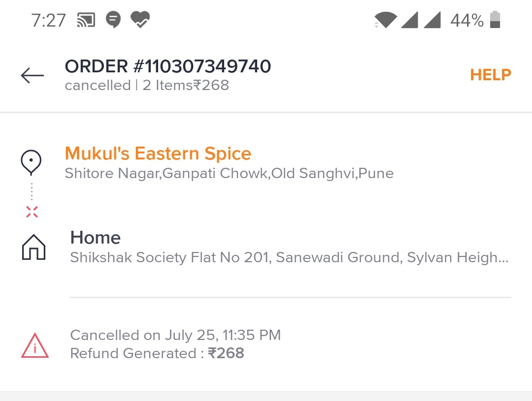
Task: Click the red cancellation warning triangle icon
Action: click(34, 345)
